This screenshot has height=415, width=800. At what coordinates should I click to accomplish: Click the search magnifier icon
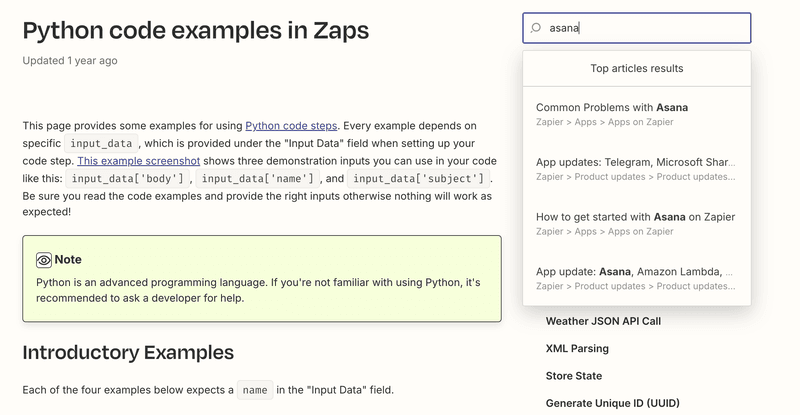[x=536, y=28]
